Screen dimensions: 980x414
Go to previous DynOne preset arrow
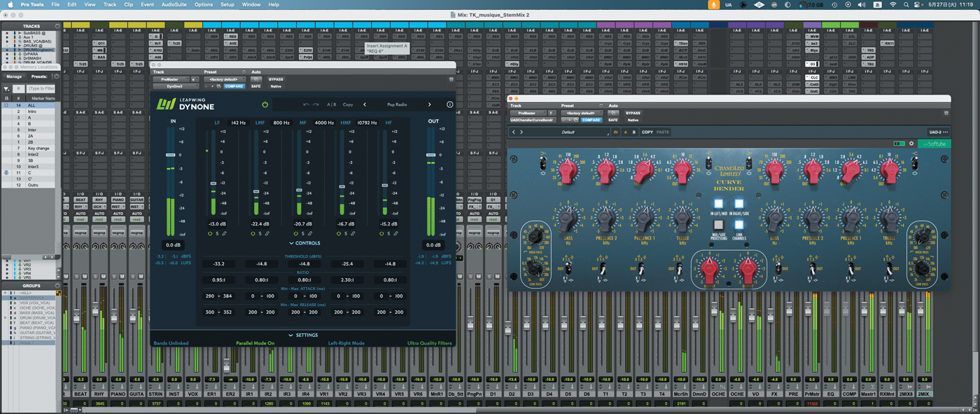tap(365, 104)
